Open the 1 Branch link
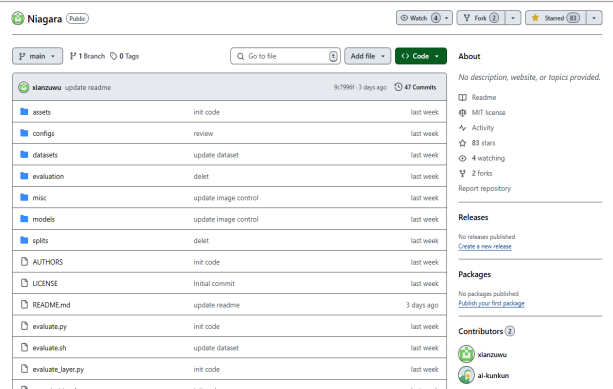 88,56
